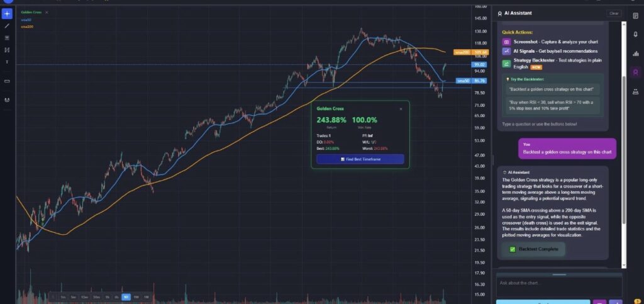The image size is (644, 304).
Task: Clear the AI Assistant chat
Action: 614,13
